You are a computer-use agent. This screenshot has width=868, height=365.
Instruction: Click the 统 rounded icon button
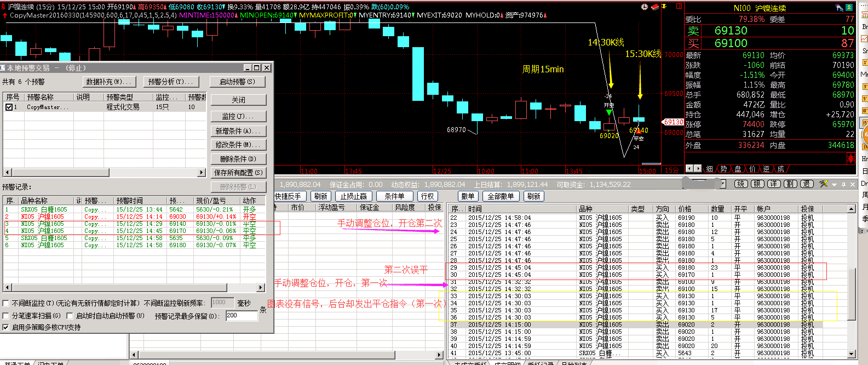point(740,184)
